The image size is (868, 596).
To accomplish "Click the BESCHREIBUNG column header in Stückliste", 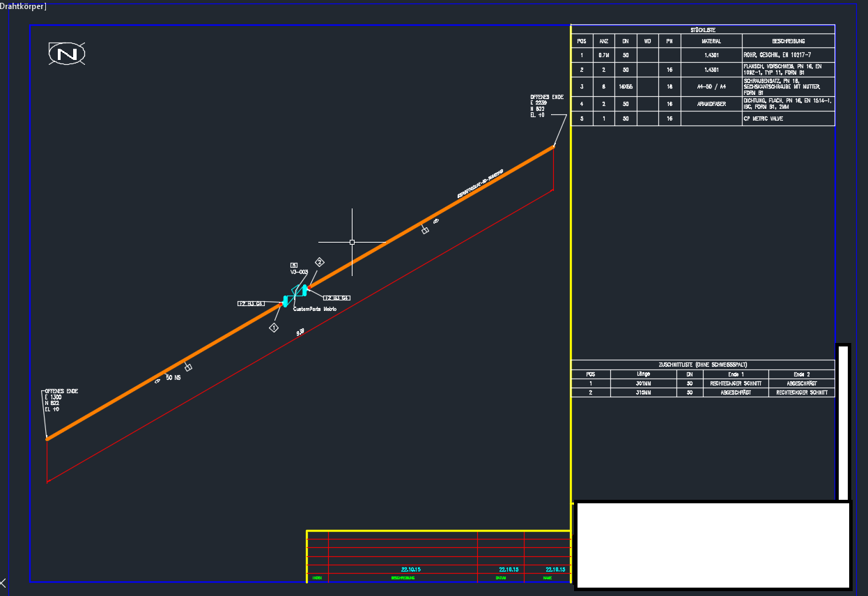I will click(x=788, y=41).
